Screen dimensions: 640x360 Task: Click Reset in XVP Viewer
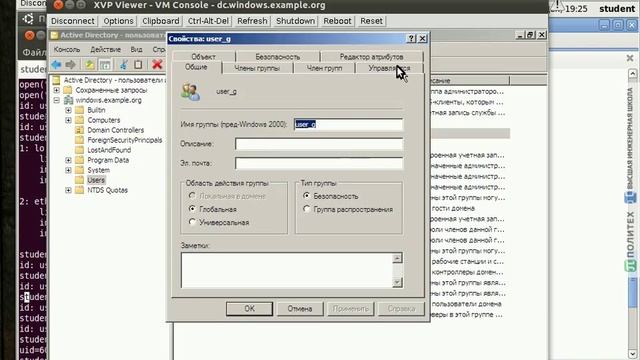pos(371,21)
